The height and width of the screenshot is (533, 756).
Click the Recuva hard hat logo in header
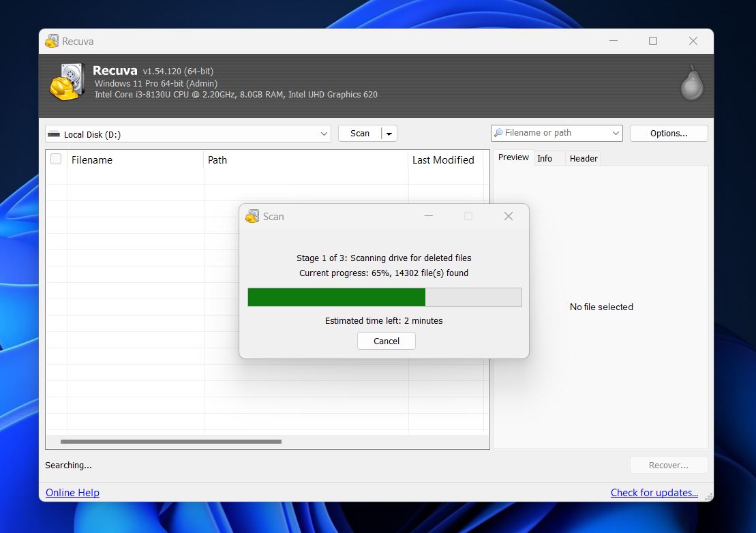[67, 82]
